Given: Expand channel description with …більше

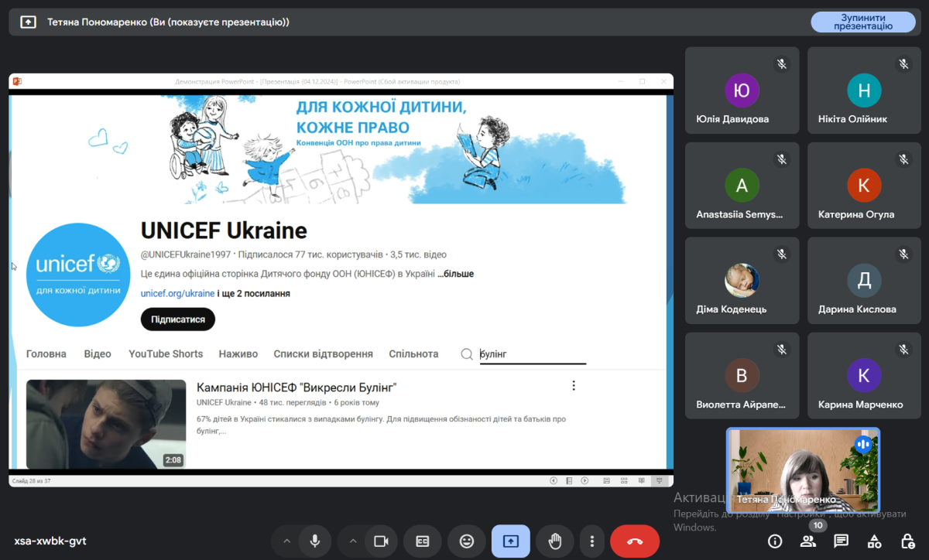Looking at the screenshot, I should tap(455, 274).
